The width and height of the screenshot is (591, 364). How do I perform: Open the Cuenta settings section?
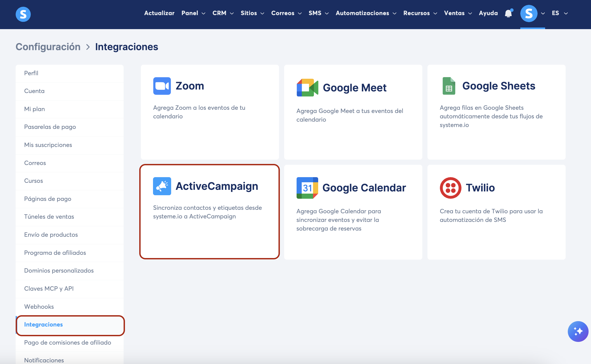tap(70, 91)
